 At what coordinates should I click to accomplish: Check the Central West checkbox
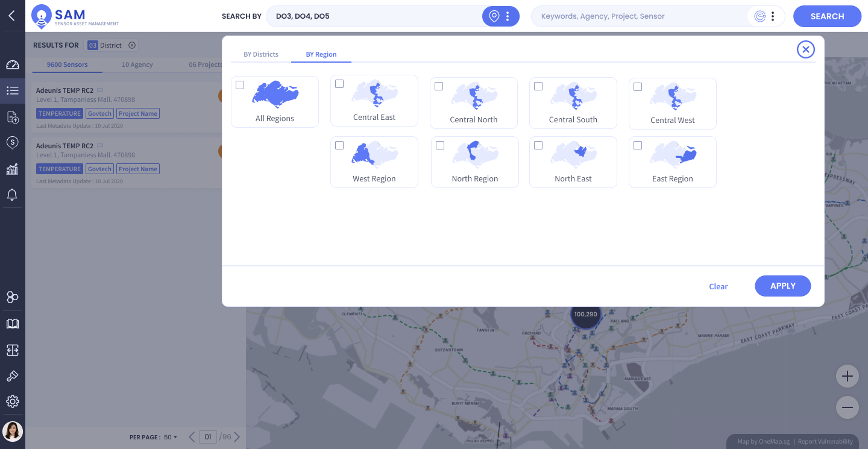638,87
